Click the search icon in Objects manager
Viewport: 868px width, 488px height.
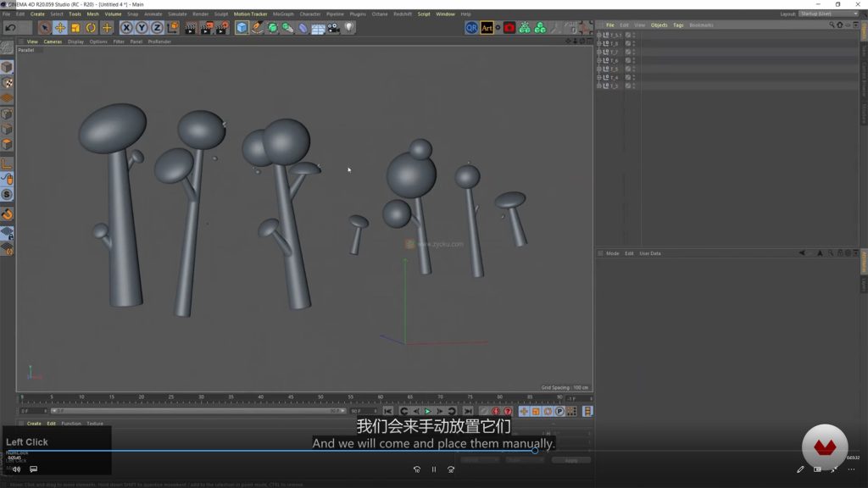pyautogui.click(x=832, y=25)
